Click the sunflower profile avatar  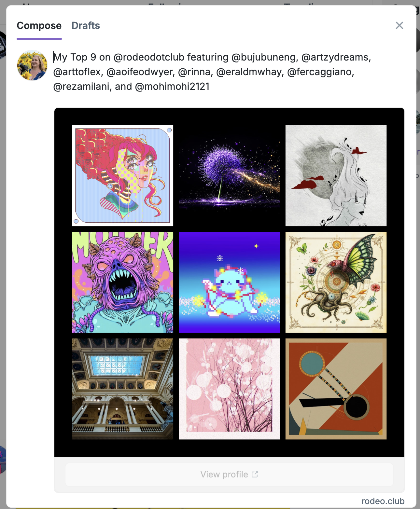(x=32, y=65)
